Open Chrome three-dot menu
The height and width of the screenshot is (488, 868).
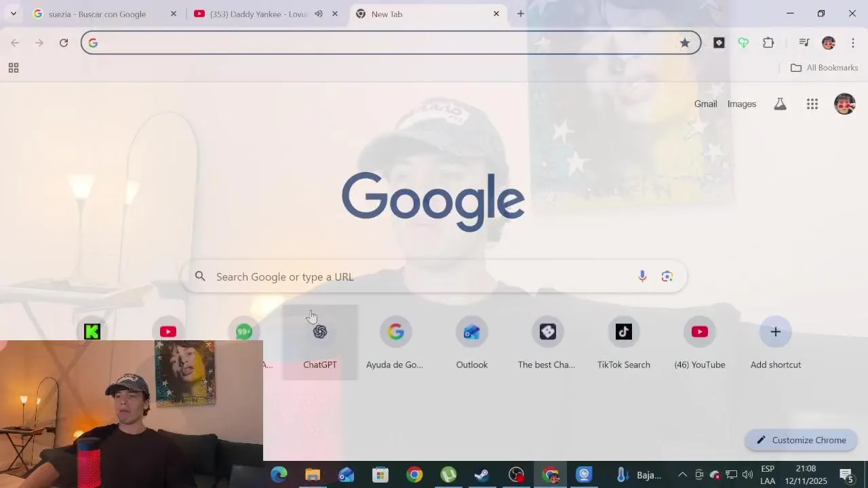(853, 43)
